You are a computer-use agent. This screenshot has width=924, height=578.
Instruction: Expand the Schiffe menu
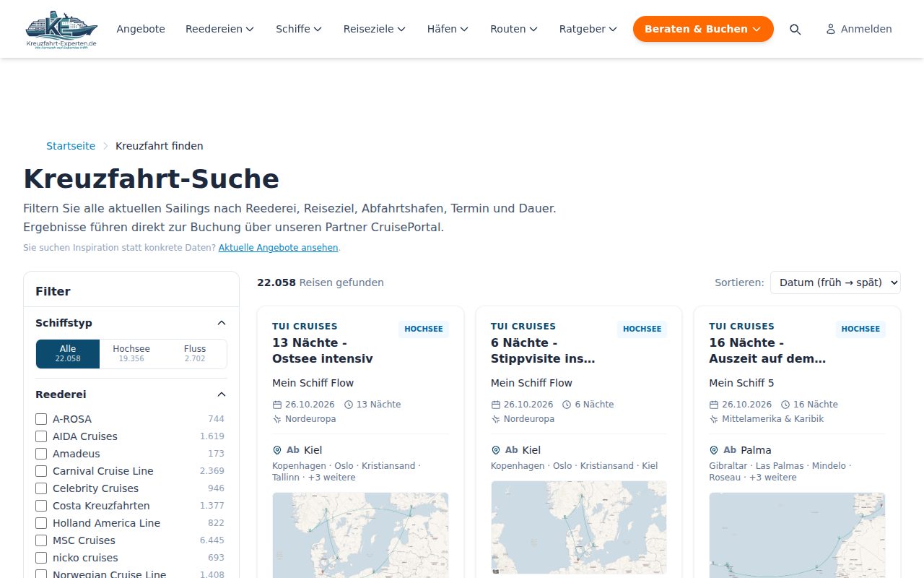point(298,29)
